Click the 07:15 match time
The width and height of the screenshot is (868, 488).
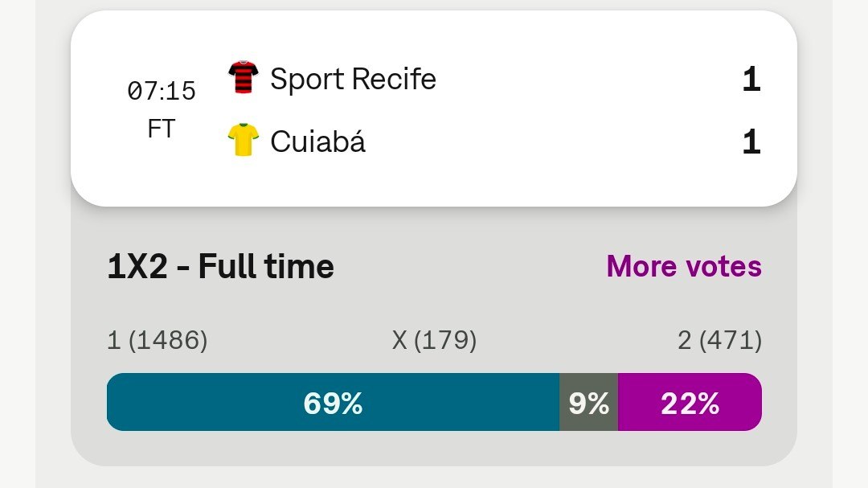[x=161, y=91]
